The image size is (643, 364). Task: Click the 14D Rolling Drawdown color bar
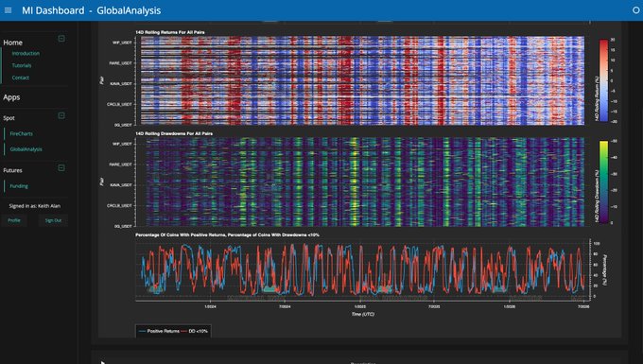pos(603,182)
